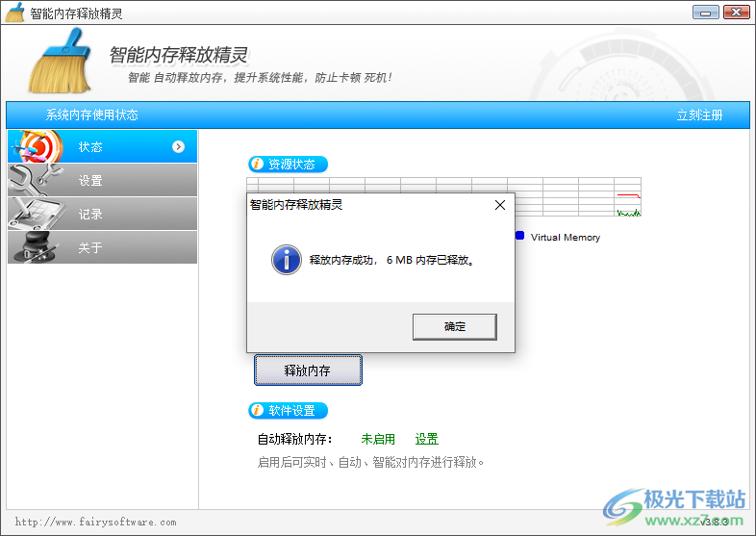756x536 pixels.
Task: Click the green 设置 link for auto release
Action: [426, 439]
